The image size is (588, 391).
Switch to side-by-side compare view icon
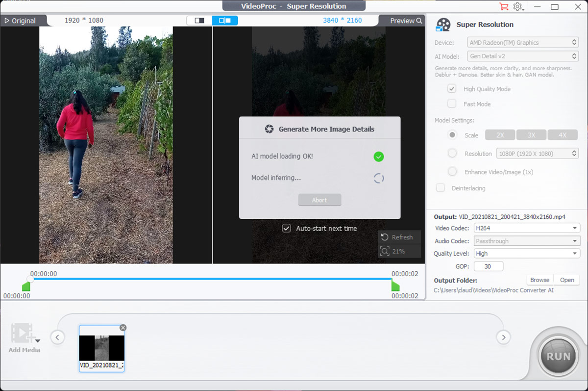coord(225,21)
